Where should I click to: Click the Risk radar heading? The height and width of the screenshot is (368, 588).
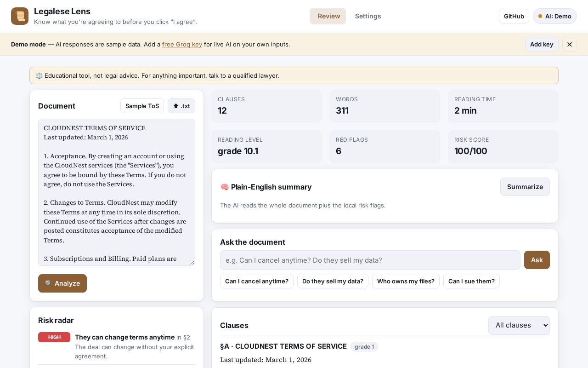tap(56, 320)
